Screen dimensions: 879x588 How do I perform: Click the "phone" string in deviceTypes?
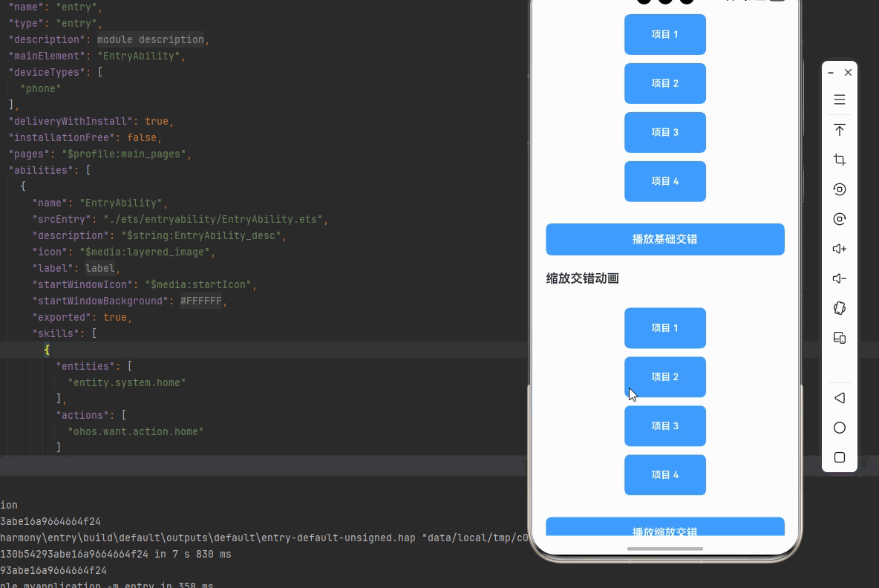pos(40,88)
